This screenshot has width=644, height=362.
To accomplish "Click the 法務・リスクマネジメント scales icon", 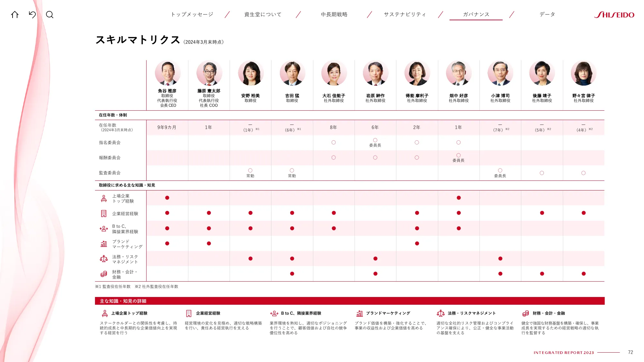I will click(103, 258).
